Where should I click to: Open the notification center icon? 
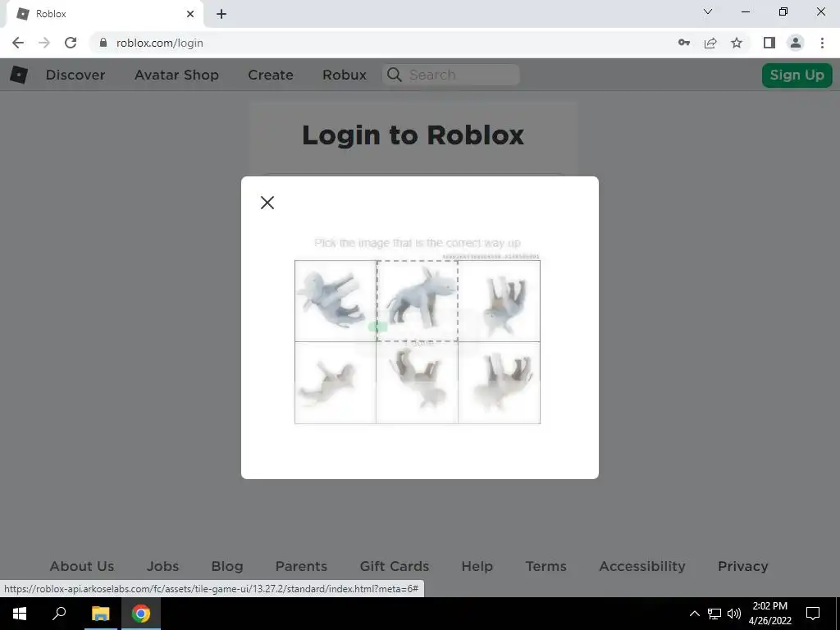813,614
